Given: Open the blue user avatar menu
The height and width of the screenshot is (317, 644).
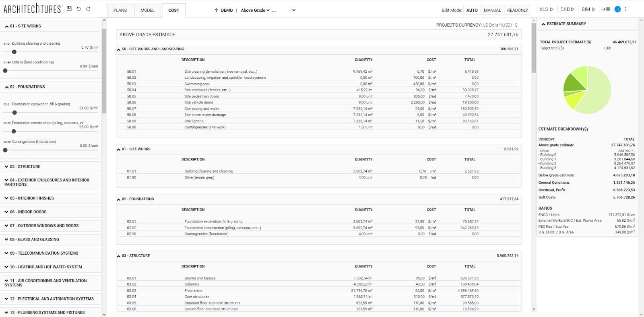Looking at the screenshot, I should pyautogui.click(x=617, y=9).
